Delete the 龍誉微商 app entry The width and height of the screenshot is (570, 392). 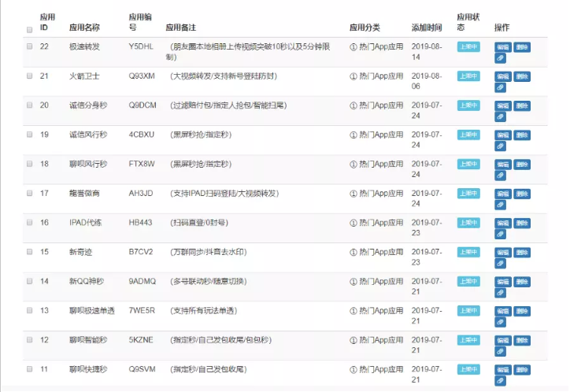pos(521,194)
